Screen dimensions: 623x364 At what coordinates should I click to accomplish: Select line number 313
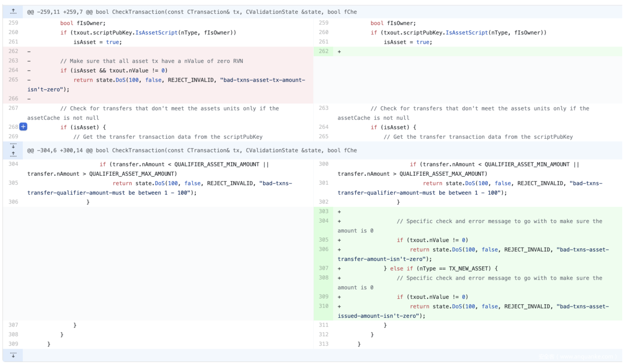[324, 344]
